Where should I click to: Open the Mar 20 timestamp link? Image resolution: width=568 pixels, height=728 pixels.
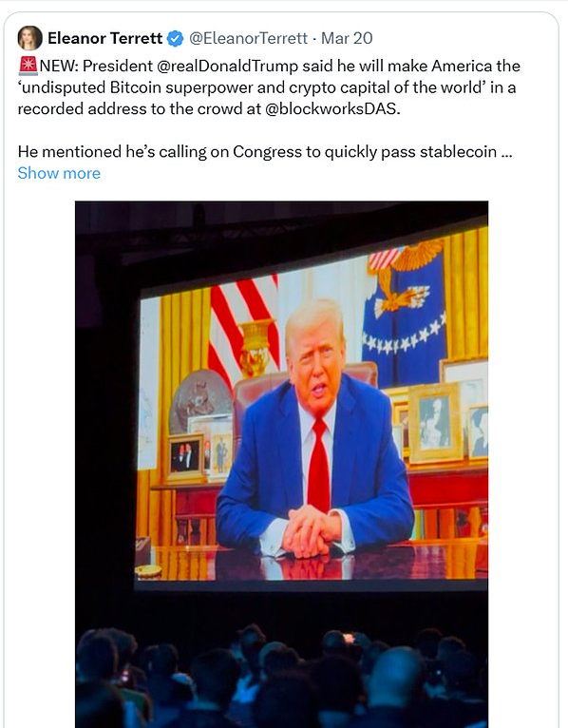(347, 38)
